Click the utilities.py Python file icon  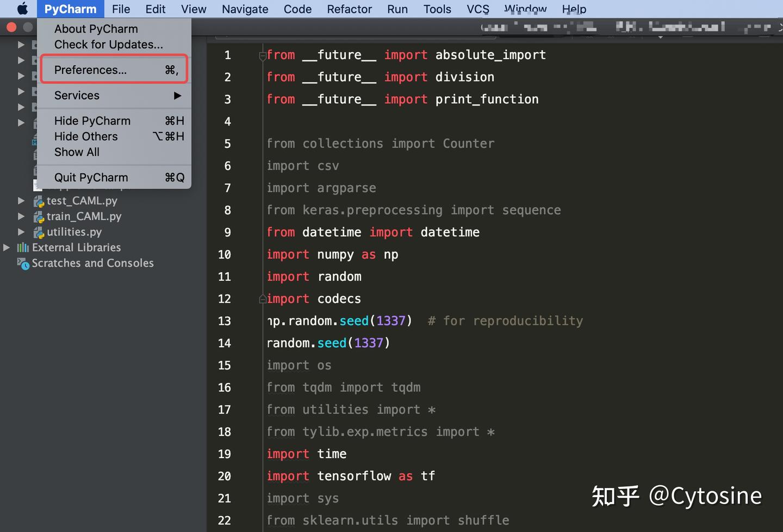click(x=39, y=233)
